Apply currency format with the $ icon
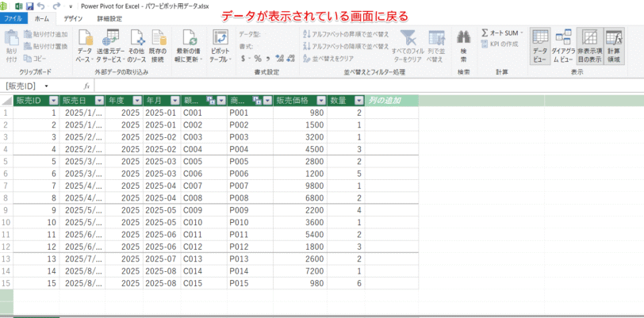Screen dimensions: 644x318 click(x=243, y=59)
